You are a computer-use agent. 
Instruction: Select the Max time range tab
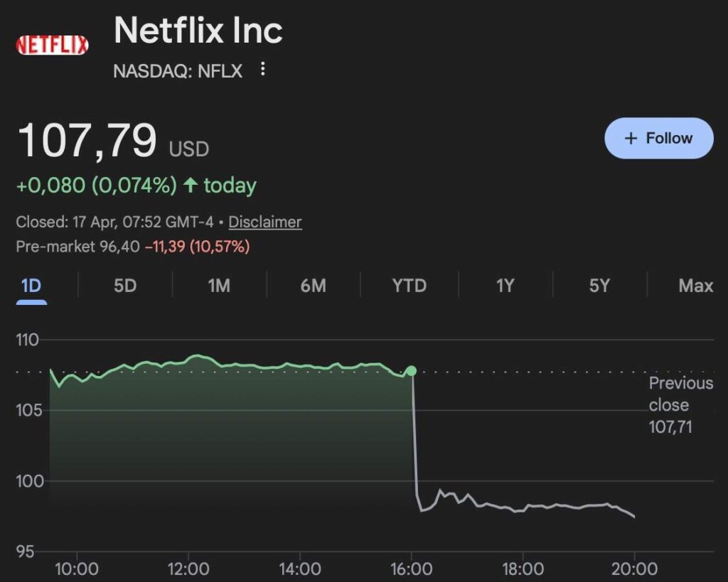[695, 286]
